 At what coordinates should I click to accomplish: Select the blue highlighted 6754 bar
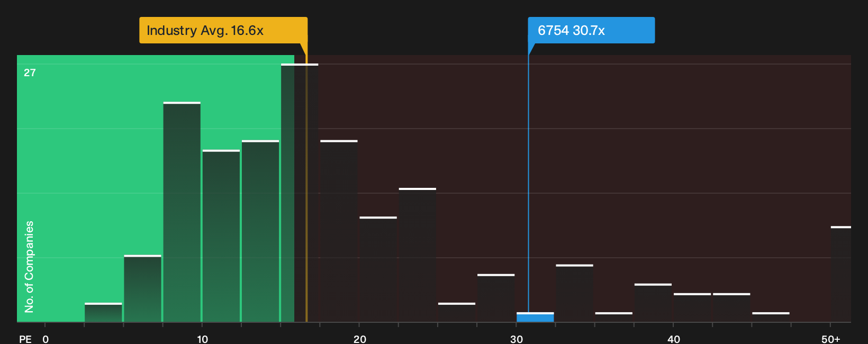click(535, 317)
